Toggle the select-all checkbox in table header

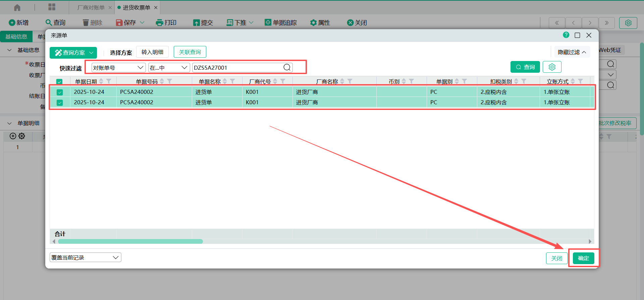(x=59, y=82)
